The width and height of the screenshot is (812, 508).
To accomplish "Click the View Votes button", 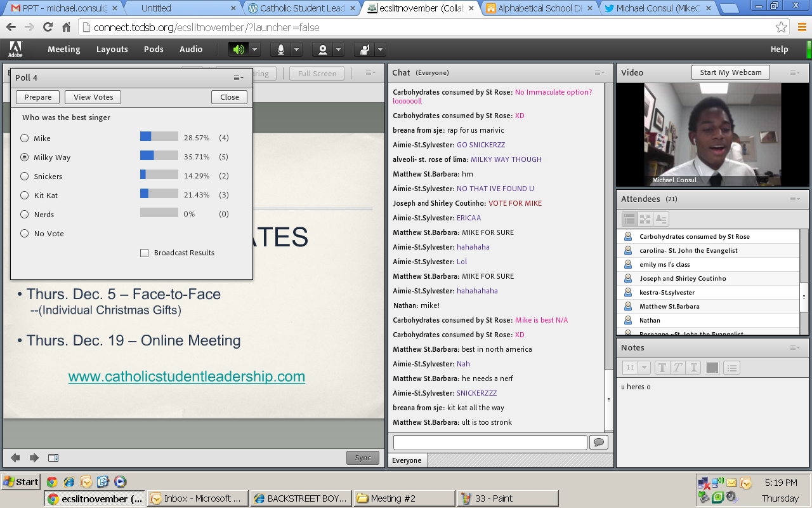I will (93, 97).
